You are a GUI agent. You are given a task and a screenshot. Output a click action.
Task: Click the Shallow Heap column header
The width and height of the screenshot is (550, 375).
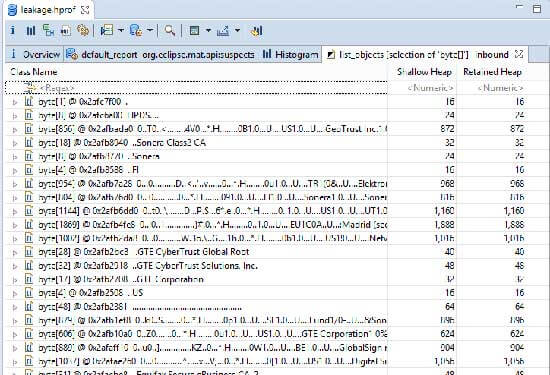click(x=424, y=72)
